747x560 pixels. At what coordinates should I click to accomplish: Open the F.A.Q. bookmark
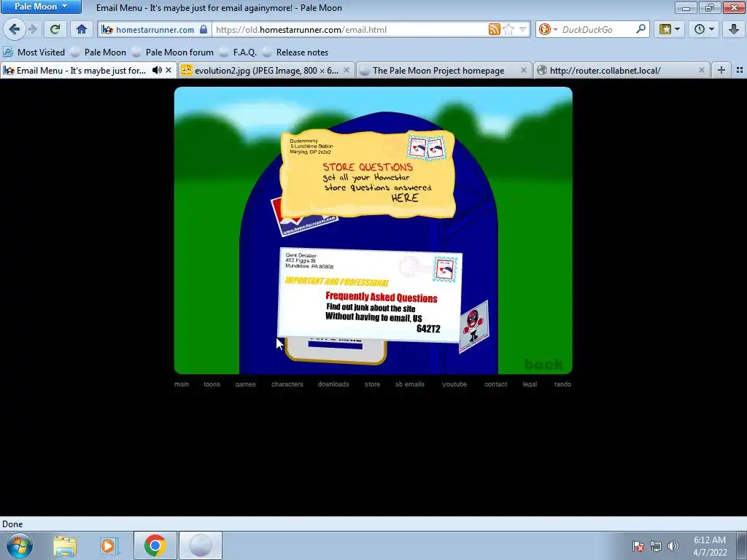[239, 52]
